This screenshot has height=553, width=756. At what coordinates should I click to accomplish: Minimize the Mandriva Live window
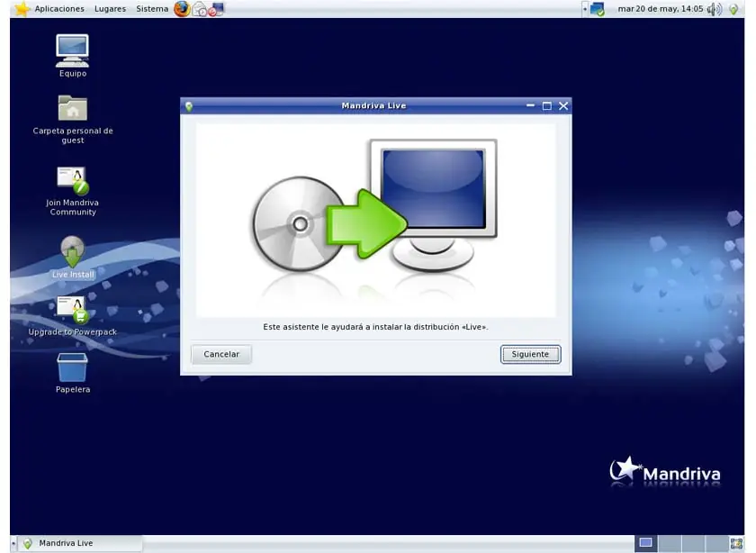[530, 105]
